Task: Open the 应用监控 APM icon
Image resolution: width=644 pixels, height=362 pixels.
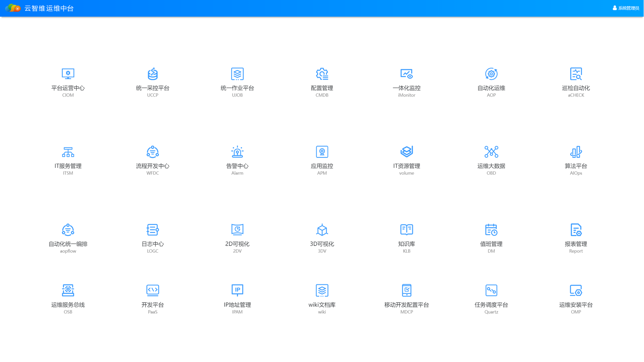Action: click(322, 152)
